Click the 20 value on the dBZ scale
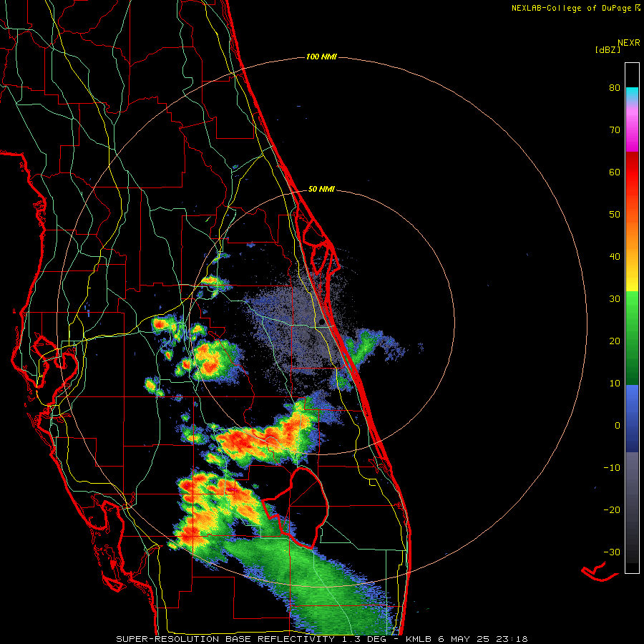The height and width of the screenshot is (644, 644). click(615, 341)
